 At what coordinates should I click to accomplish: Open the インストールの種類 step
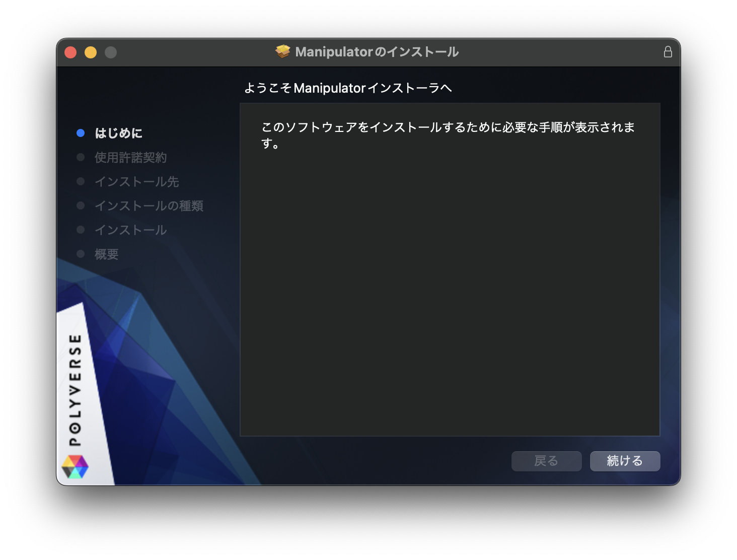coord(149,206)
